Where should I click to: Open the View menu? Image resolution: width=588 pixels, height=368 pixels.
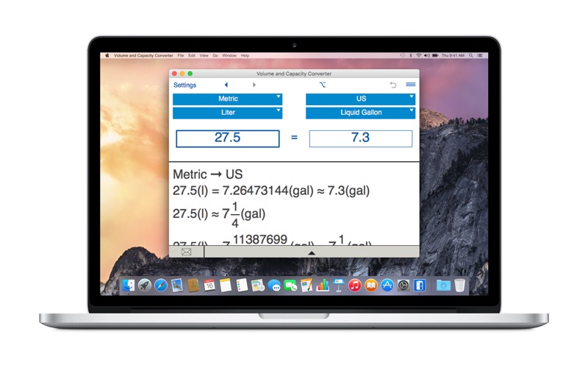(x=204, y=56)
